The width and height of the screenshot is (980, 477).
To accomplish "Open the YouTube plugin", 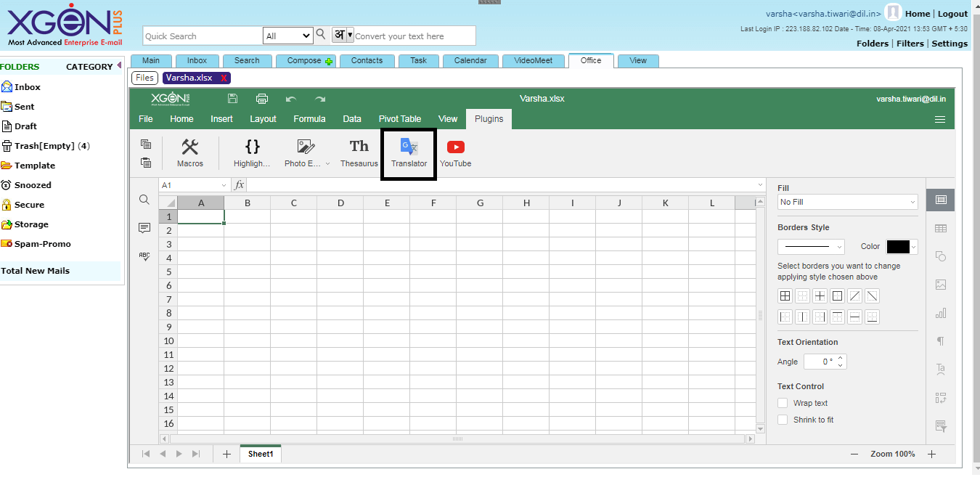I will (x=455, y=153).
